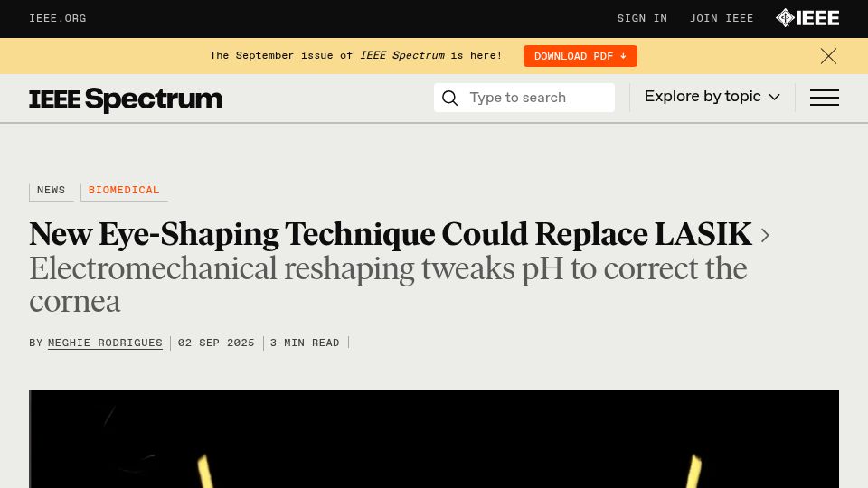Click JOIN IEEE link
The height and width of the screenshot is (488, 868).
(722, 18)
